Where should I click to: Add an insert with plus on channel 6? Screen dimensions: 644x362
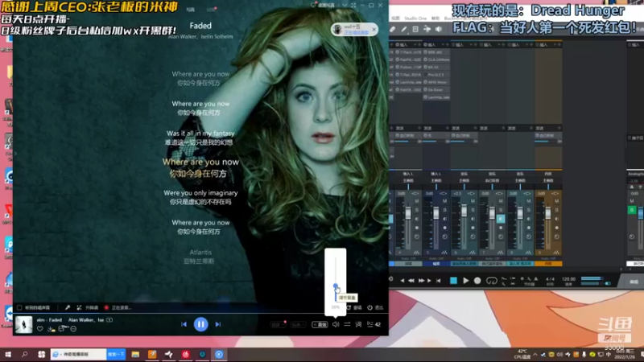click(476, 44)
